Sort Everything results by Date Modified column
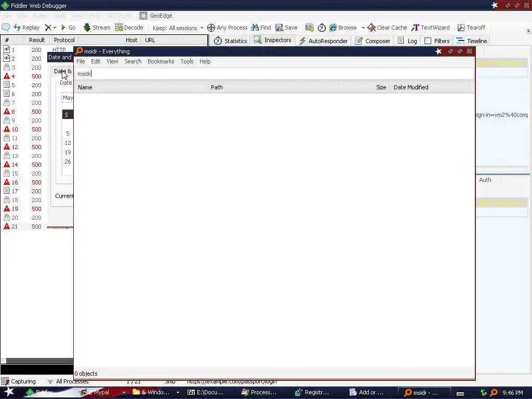 (429, 87)
